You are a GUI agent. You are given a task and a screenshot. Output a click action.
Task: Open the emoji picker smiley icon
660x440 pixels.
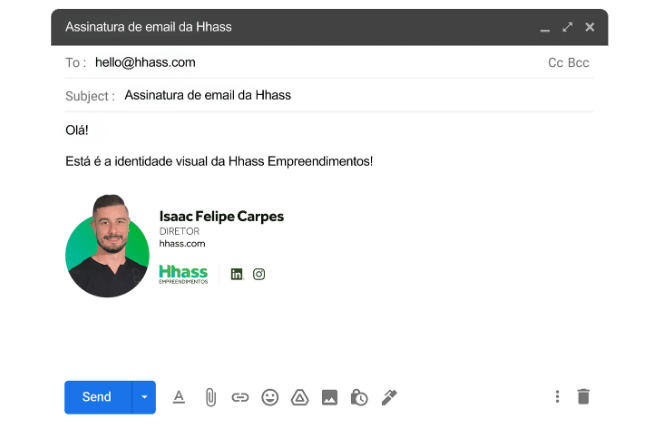(x=270, y=397)
